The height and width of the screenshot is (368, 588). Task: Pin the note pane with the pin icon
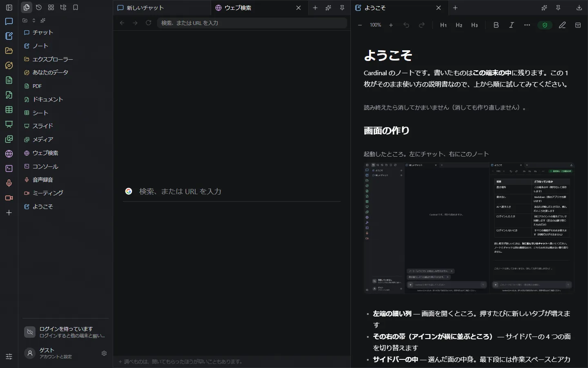point(558,8)
